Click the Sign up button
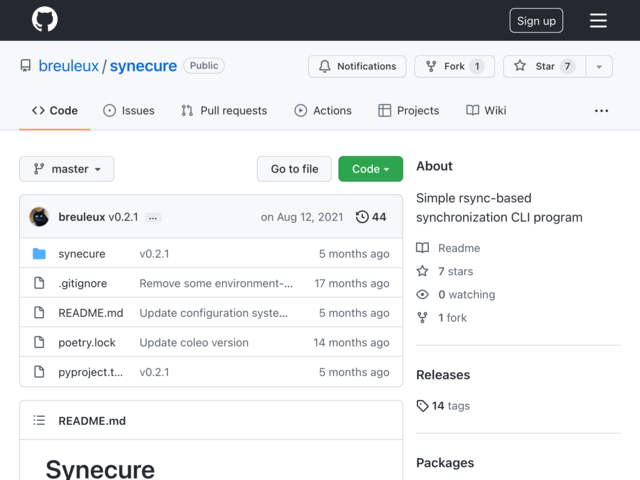640x480 pixels. (x=536, y=20)
